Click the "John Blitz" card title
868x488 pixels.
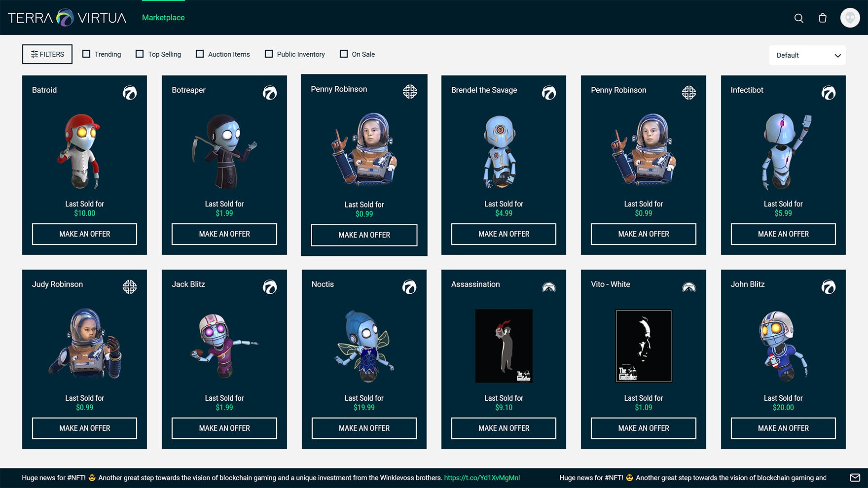pos(748,284)
